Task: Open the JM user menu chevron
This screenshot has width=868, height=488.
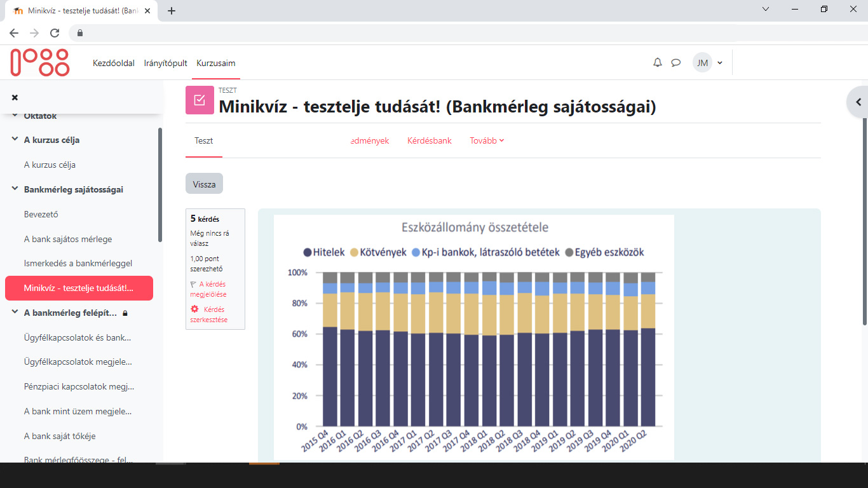Action: (720, 62)
